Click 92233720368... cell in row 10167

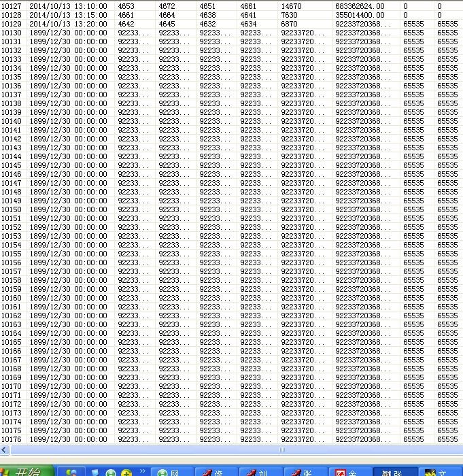click(363, 360)
